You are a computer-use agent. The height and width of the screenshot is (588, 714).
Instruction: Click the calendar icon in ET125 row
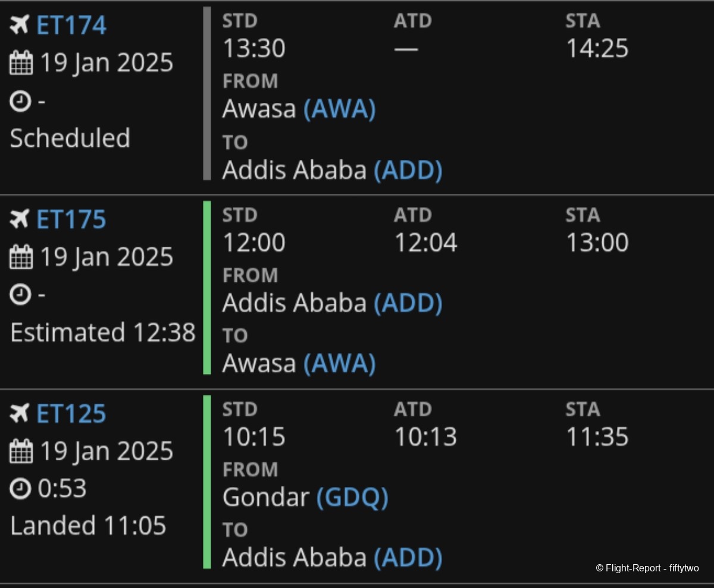21,451
